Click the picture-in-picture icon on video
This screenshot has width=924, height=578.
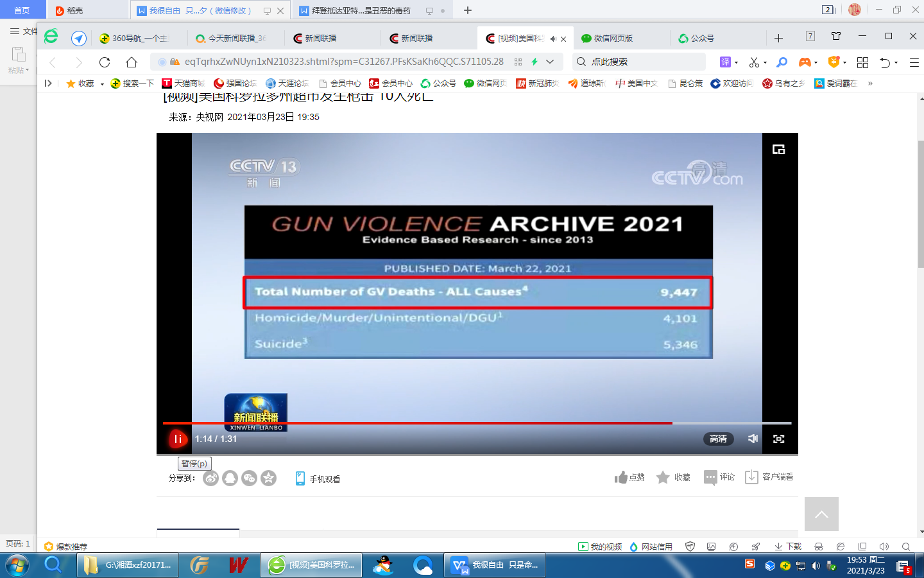pos(778,150)
